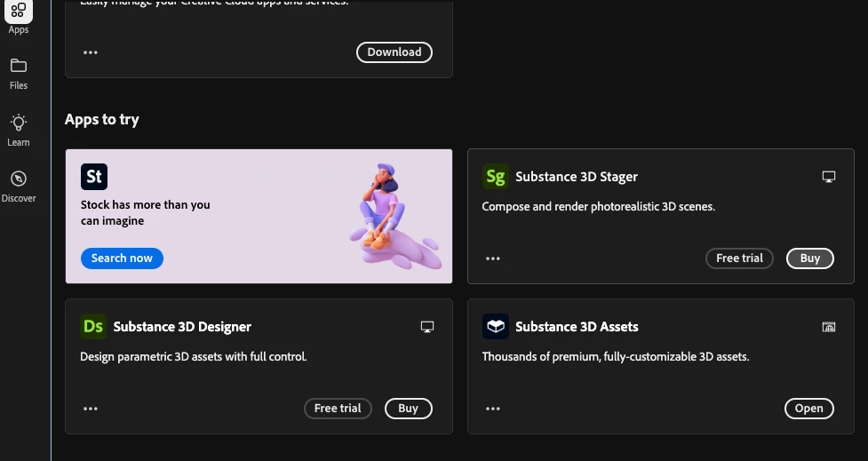Viewport: 868px width, 461px height.
Task: Click the Substance 3D Assets title
Action: 577,327
